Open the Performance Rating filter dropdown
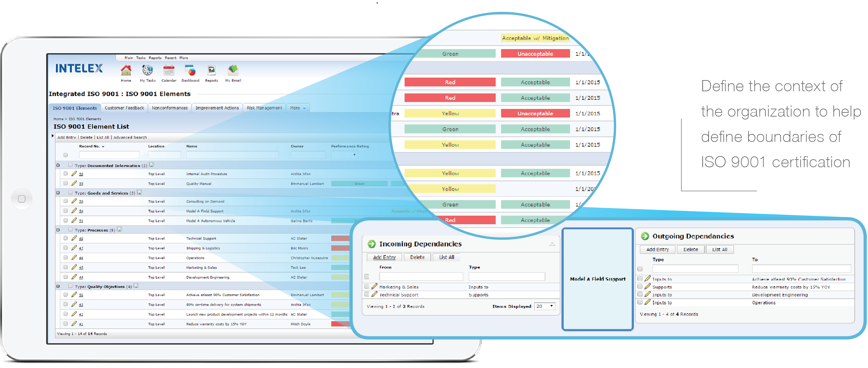The image size is (868, 368). click(344, 155)
